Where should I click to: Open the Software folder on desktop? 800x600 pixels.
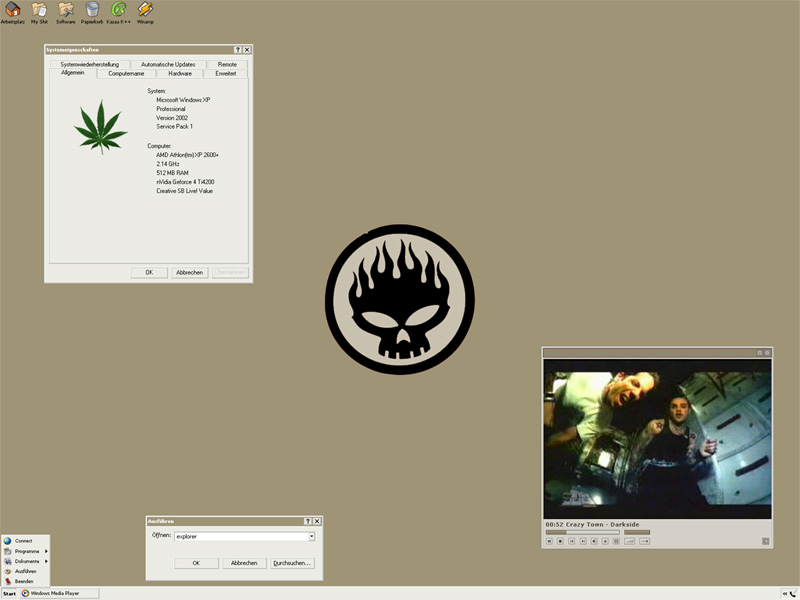pos(65,13)
